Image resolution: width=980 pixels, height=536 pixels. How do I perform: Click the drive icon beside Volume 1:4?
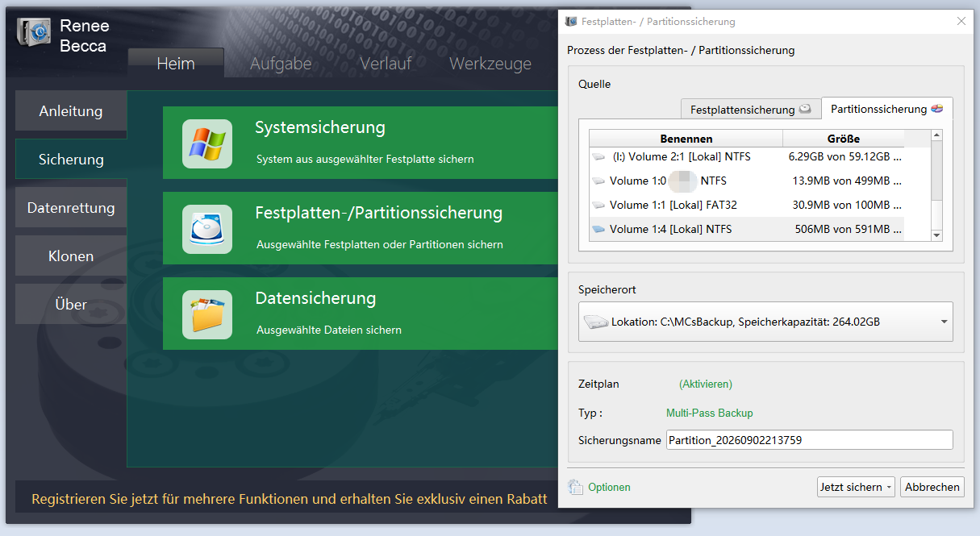click(x=598, y=229)
